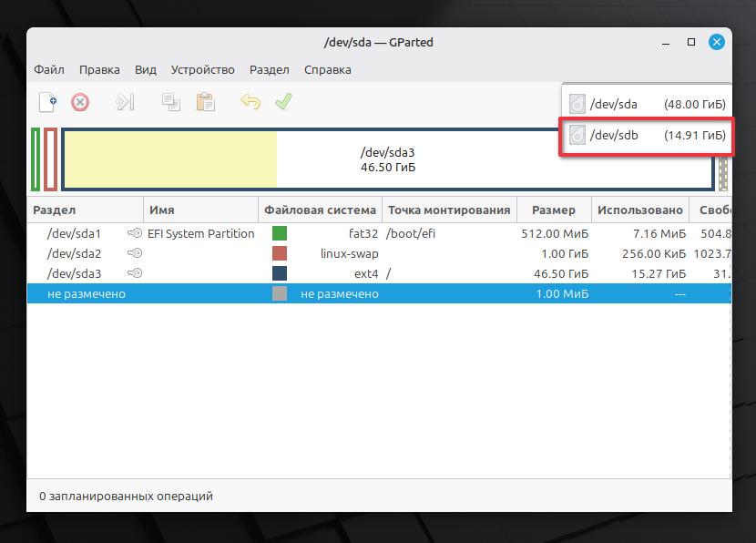Open the Справка menu
This screenshot has height=543, width=756.
point(327,70)
